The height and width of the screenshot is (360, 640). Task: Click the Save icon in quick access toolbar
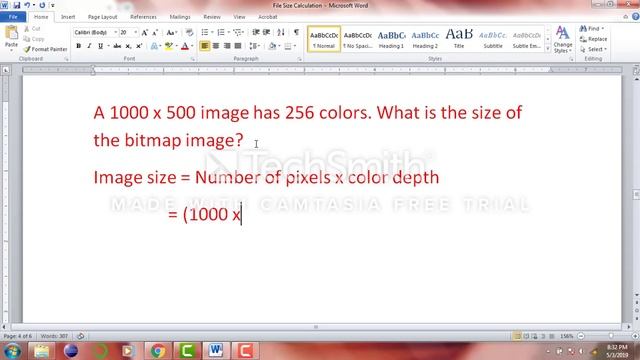pyautogui.click(x=17, y=5)
